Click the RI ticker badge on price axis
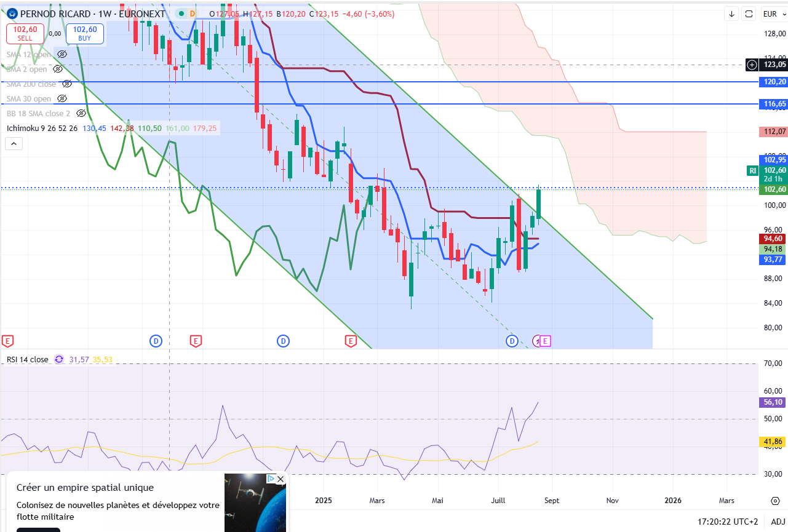The image size is (788, 532). [x=752, y=170]
